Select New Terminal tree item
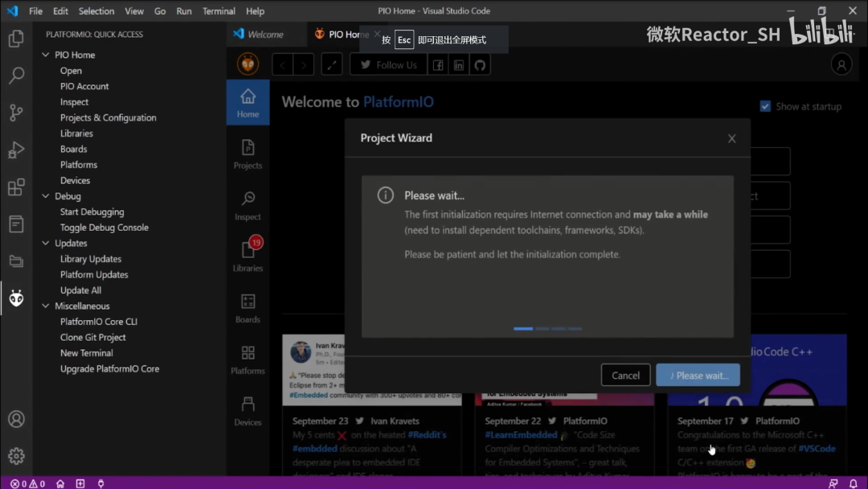This screenshot has height=489, width=868. [x=87, y=353]
